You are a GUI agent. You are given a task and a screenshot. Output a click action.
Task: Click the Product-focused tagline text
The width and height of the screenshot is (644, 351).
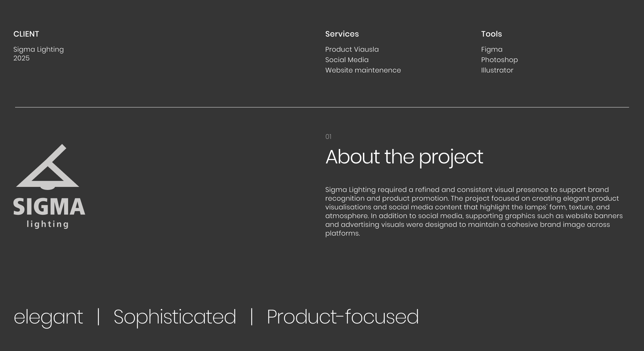click(342, 317)
